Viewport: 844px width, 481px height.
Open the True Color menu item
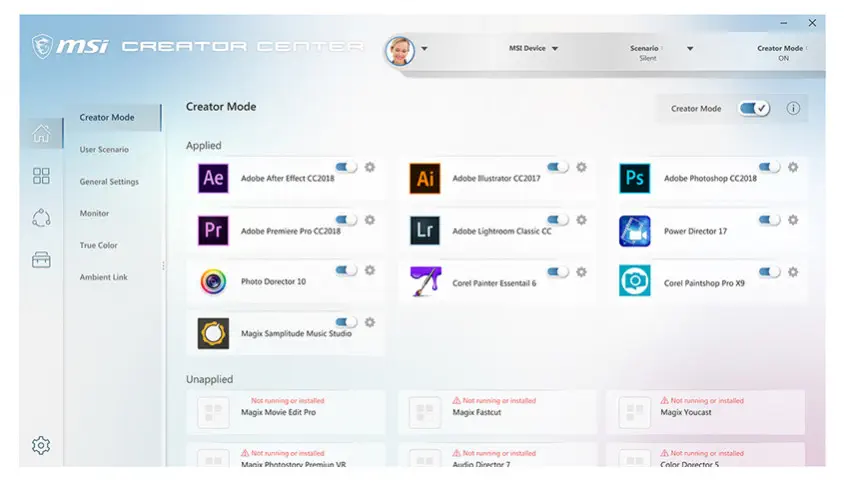99,246
